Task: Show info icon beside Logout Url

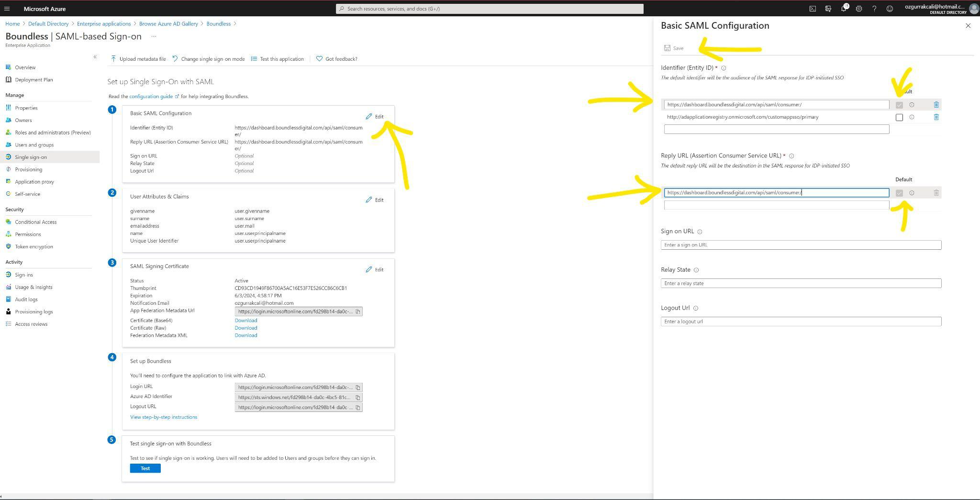Action: [696, 309]
